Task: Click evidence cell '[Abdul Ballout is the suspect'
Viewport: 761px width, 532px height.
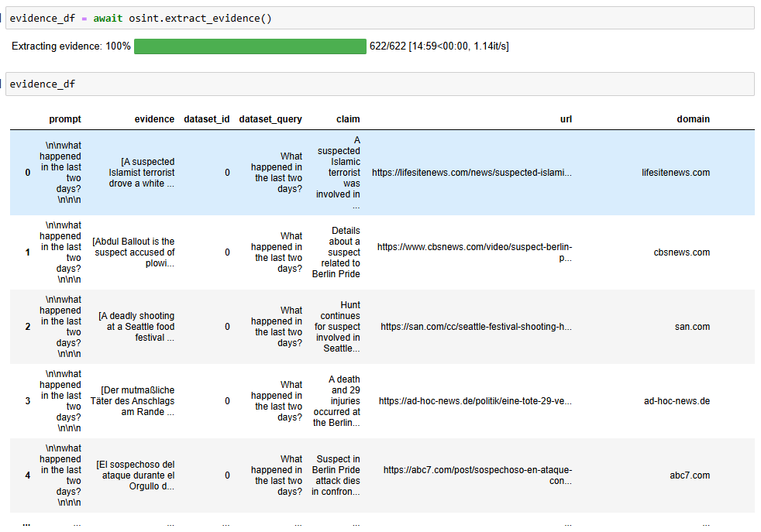Action: (133, 252)
